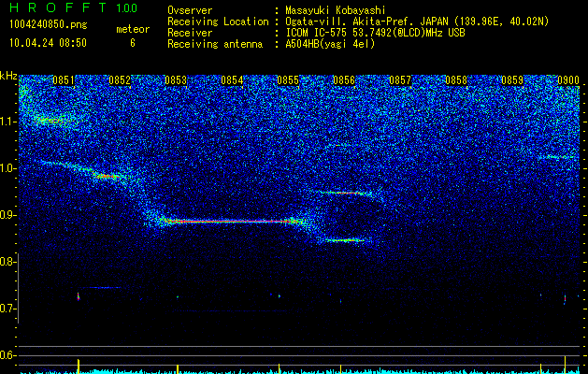
Task: Click the yellow meteor detection bar below 0855
Action: (279, 368)
